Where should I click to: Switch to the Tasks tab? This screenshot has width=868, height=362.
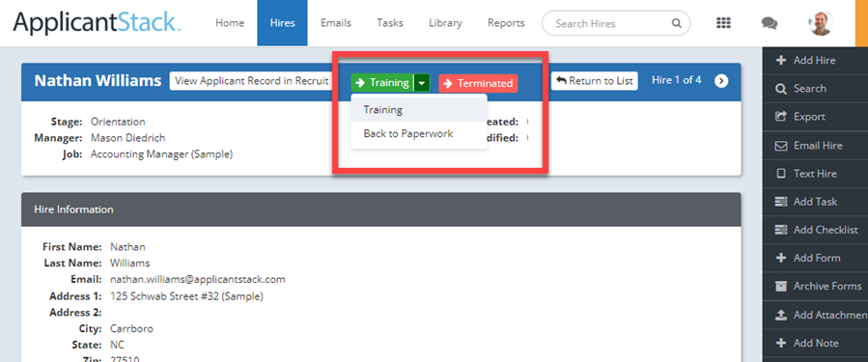390,23
